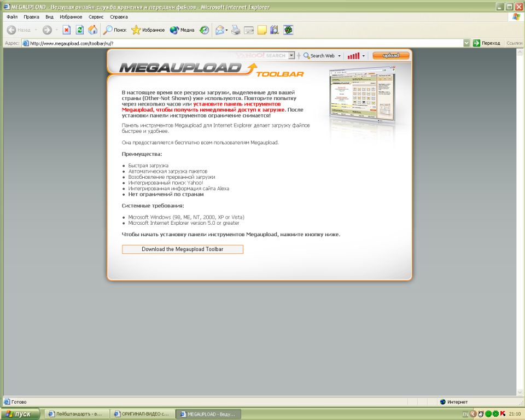525x420 pixels.
Task: Open the Поиск search pane
Action: (115, 30)
